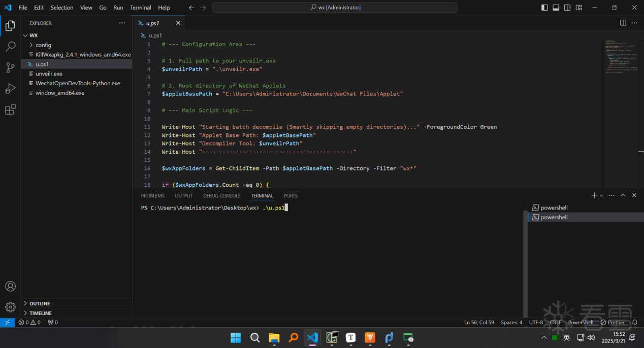Open the Search view in activity bar
This screenshot has height=348, width=644.
point(10,47)
